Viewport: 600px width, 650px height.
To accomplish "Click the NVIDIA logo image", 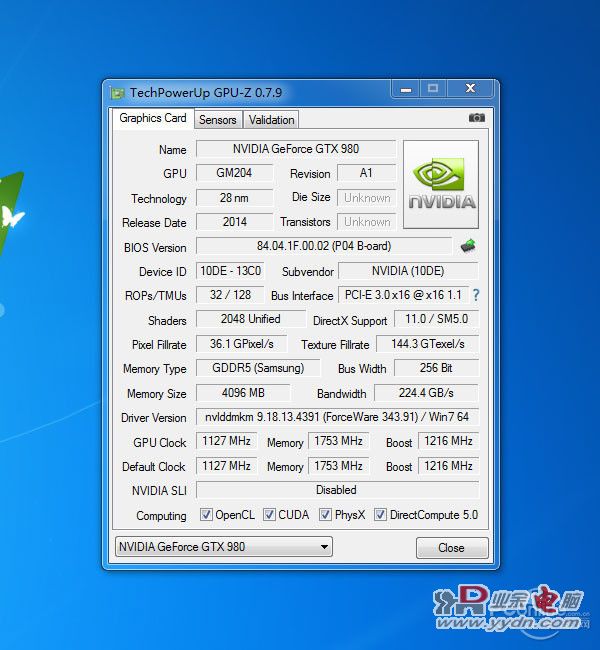I will pyautogui.click(x=441, y=184).
